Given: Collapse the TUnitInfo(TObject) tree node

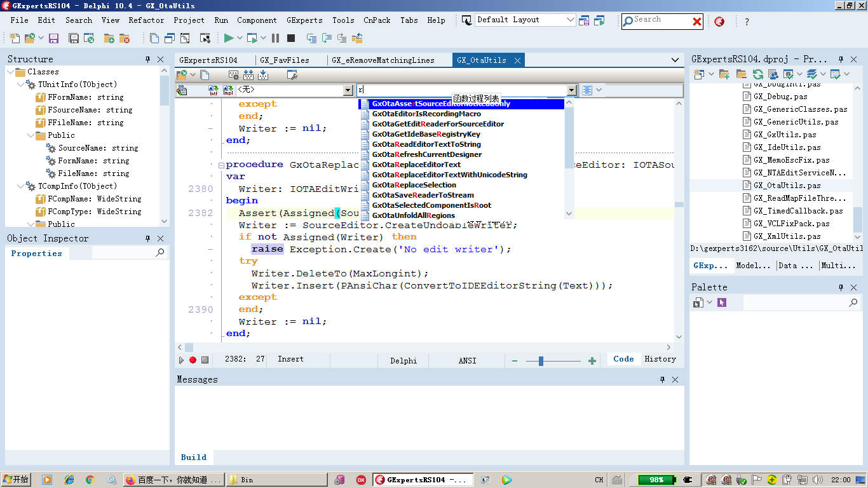Looking at the screenshot, I should pos(20,85).
